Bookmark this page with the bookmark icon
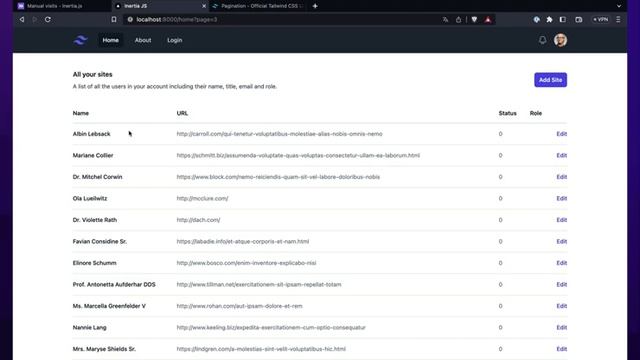Viewport: 640px width, 360px height. pyautogui.click(x=114, y=19)
